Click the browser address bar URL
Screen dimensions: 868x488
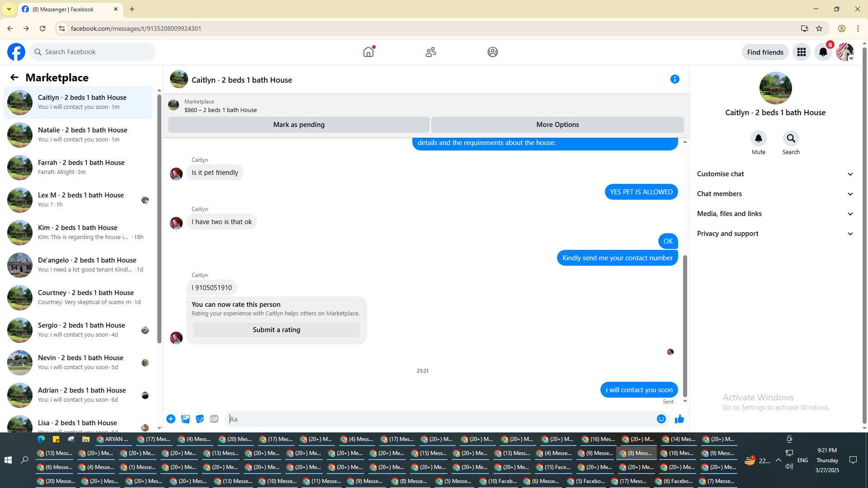pyautogui.click(x=136, y=28)
